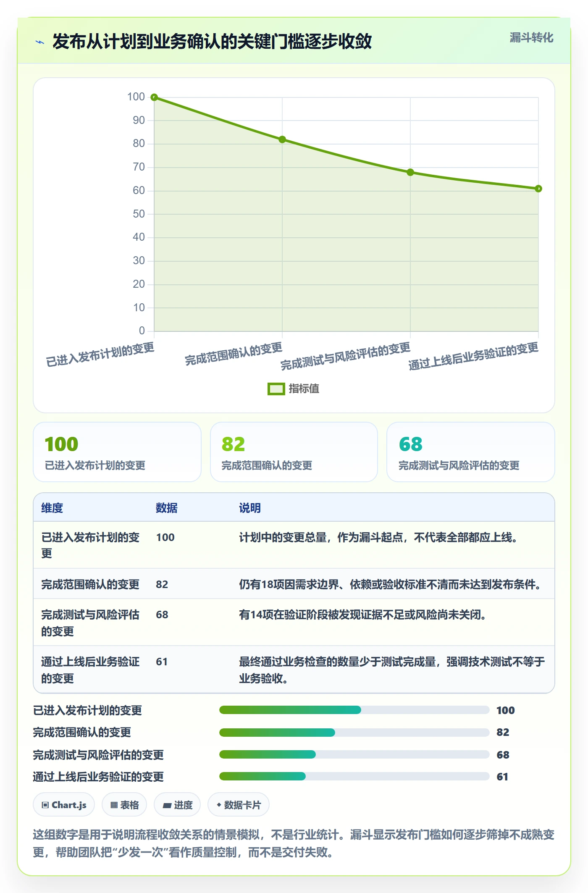
Task: Select the table note starting 最终通过业务检查
Action: pos(392,670)
